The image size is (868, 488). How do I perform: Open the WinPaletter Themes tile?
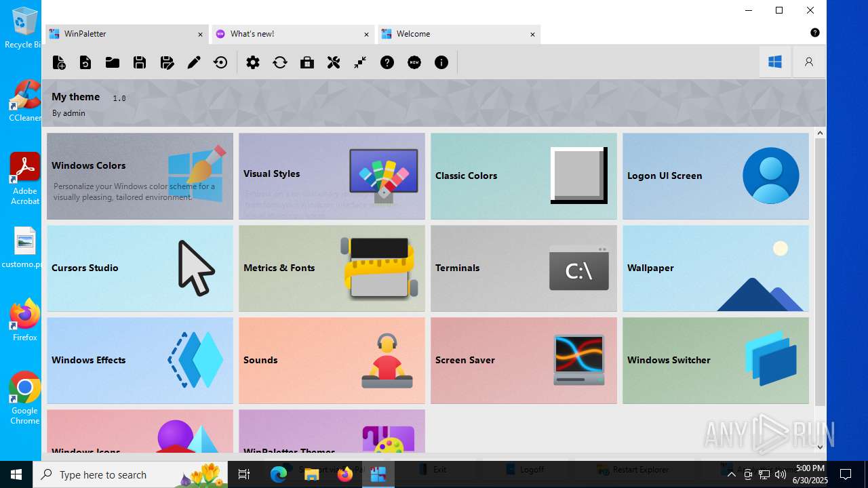pyautogui.click(x=332, y=431)
